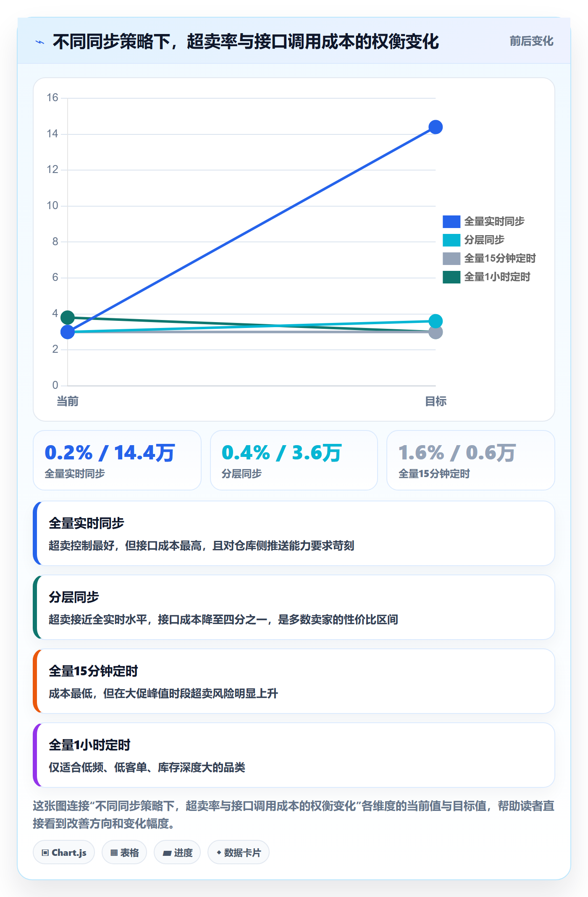Image resolution: width=588 pixels, height=897 pixels.
Task: Click the 前后变化 label in header
Action: click(x=531, y=41)
